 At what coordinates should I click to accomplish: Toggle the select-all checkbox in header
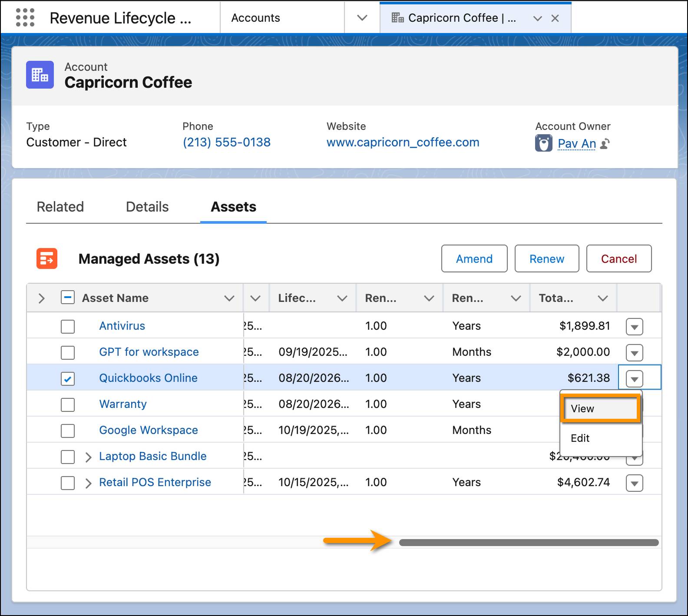pyautogui.click(x=68, y=298)
